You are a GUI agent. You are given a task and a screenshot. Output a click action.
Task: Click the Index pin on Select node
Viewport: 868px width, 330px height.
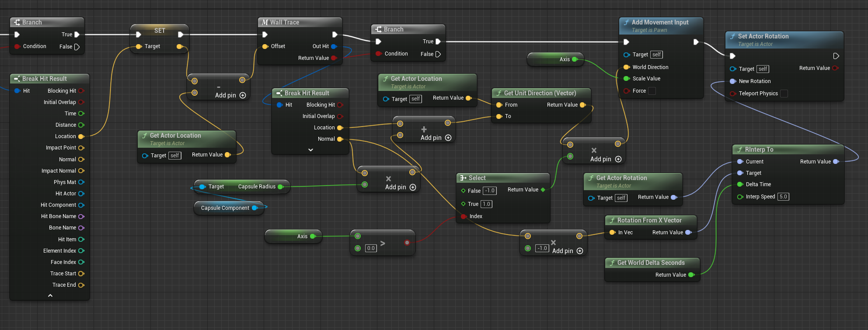[x=464, y=216]
